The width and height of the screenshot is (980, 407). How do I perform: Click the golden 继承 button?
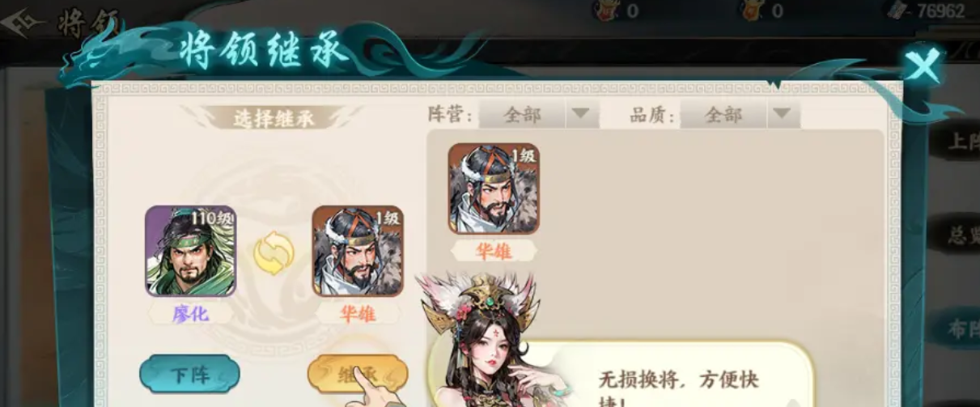357,375
